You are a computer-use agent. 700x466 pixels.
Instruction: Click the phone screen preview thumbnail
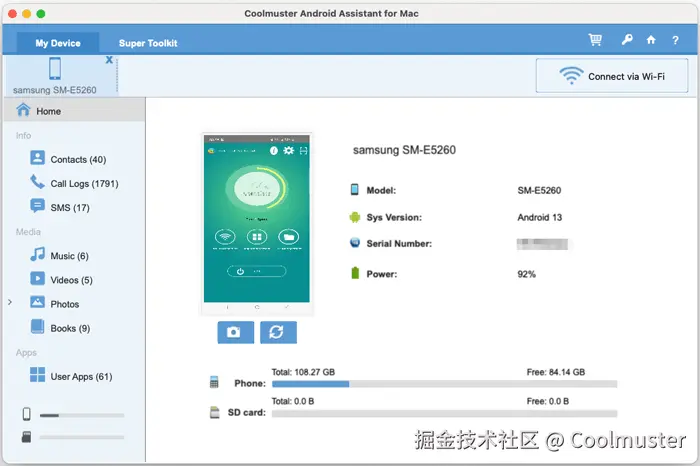click(257, 219)
